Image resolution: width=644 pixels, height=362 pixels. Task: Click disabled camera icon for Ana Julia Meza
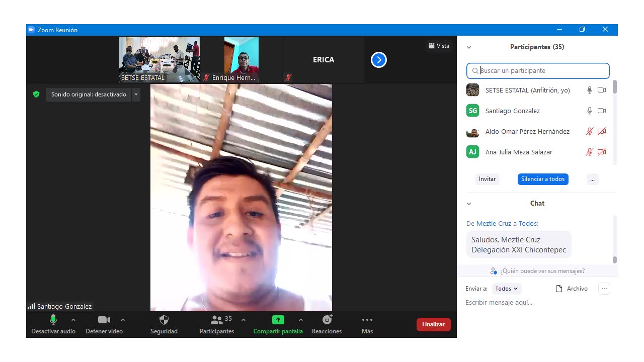(602, 152)
